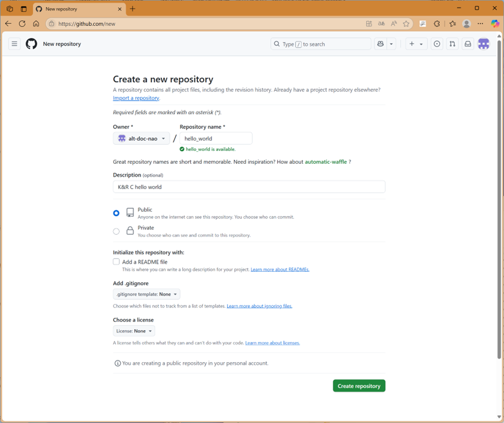This screenshot has height=423, width=504.
Task: Open Settings and more ellipsis menu
Action: [x=480, y=23]
